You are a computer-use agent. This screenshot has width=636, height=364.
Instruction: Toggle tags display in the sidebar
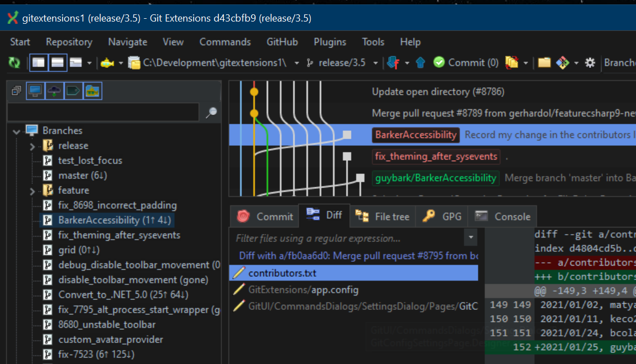73,91
